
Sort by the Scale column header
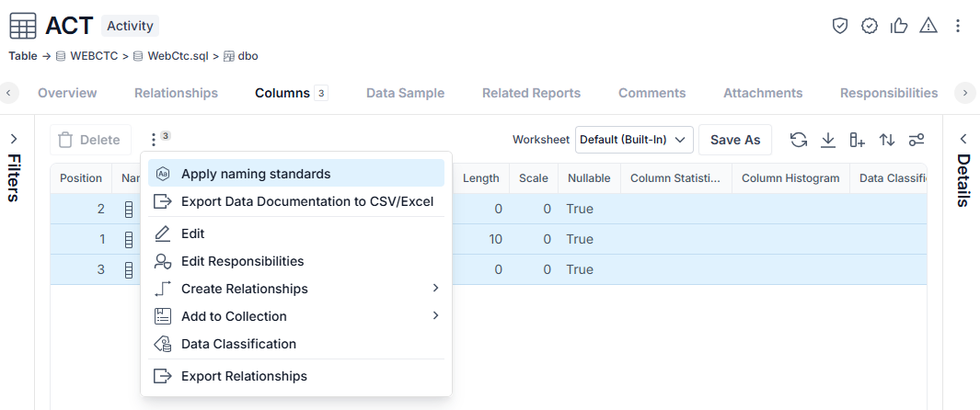point(533,178)
